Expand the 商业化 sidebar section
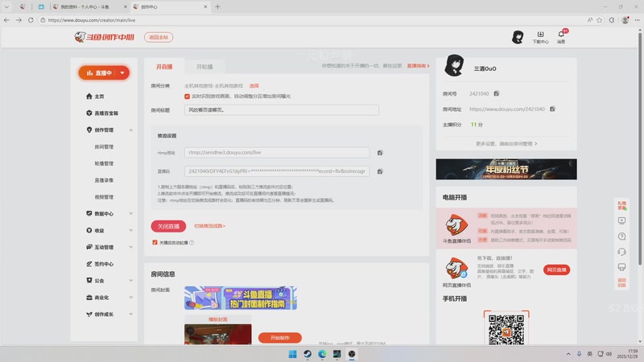The width and height of the screenshot is (644, 362). [x=131, y=297]
